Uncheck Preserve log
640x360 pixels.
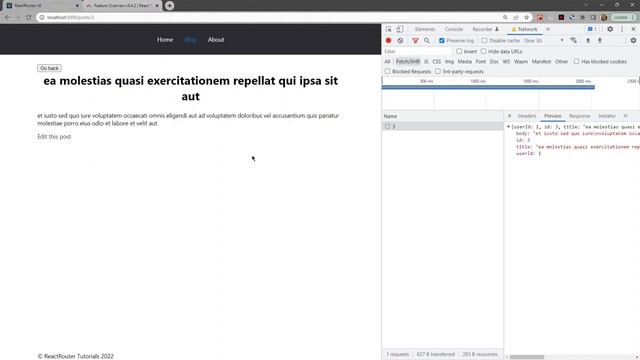pos(442,40)
